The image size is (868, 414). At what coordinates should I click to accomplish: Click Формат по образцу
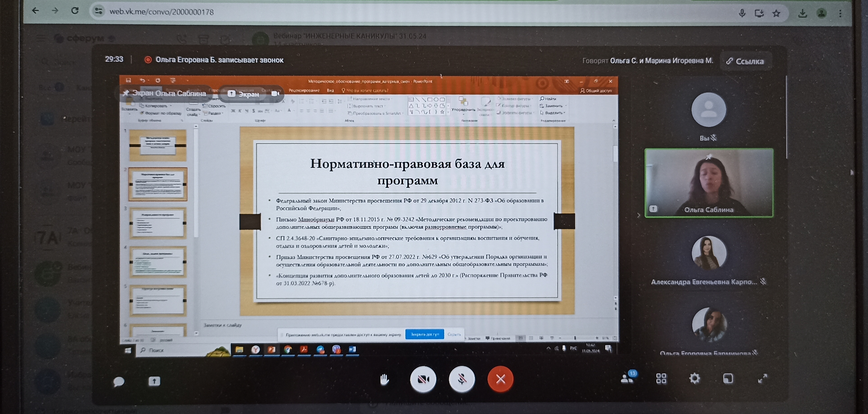click(161, 113)
